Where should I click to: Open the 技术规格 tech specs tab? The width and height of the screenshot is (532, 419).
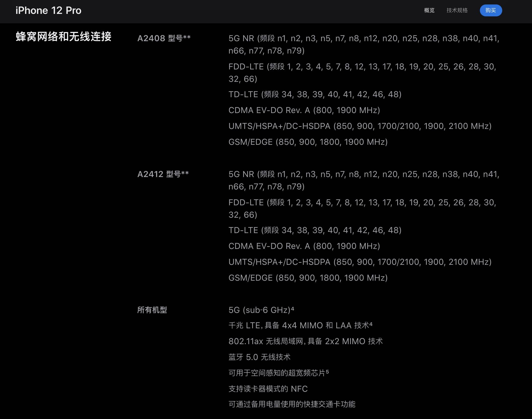click(x=457, y=10)
